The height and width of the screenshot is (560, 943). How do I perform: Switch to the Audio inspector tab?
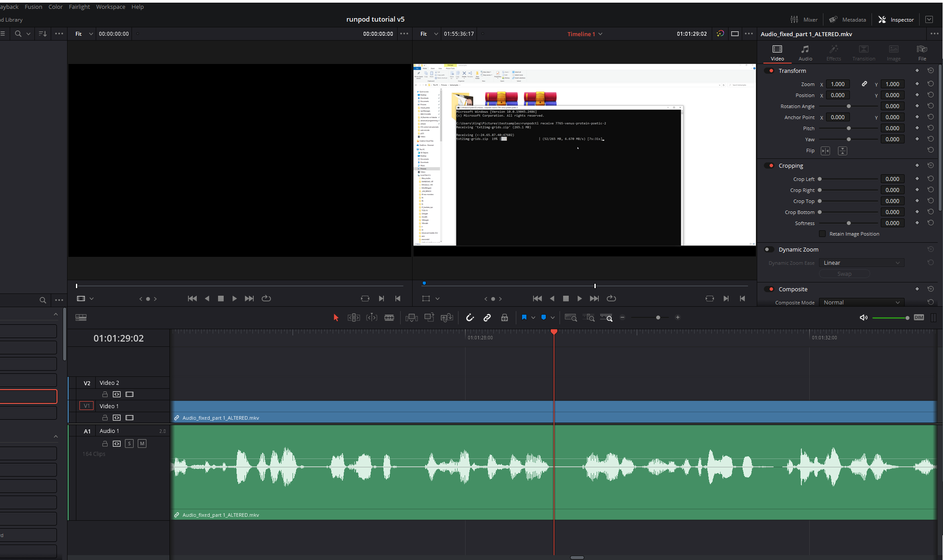pos(805,53)
